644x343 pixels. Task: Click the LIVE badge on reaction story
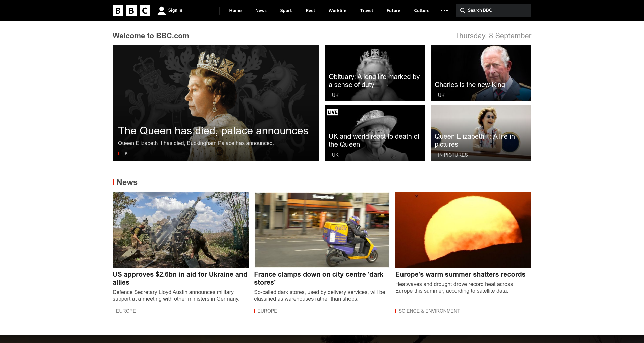click(332, 112)
